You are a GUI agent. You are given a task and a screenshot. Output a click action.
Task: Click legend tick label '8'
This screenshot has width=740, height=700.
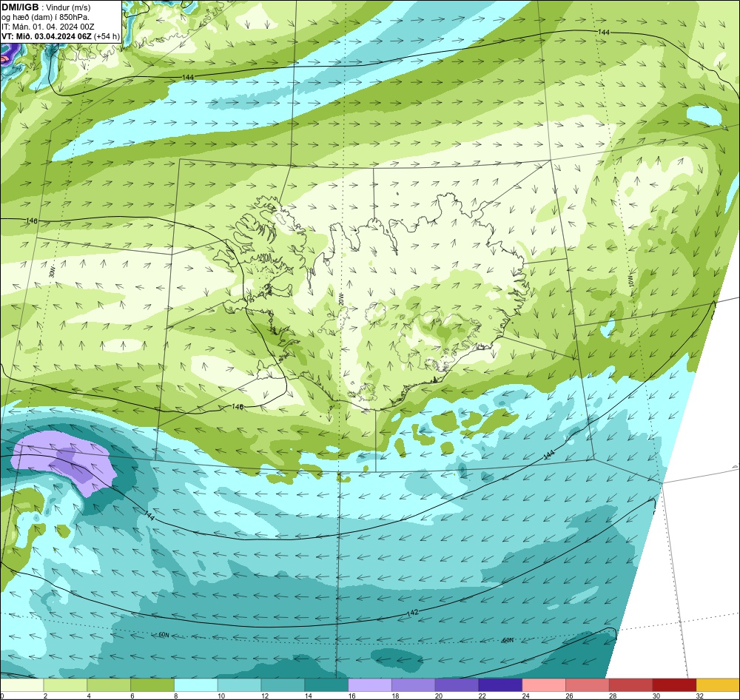pos(176,696)
